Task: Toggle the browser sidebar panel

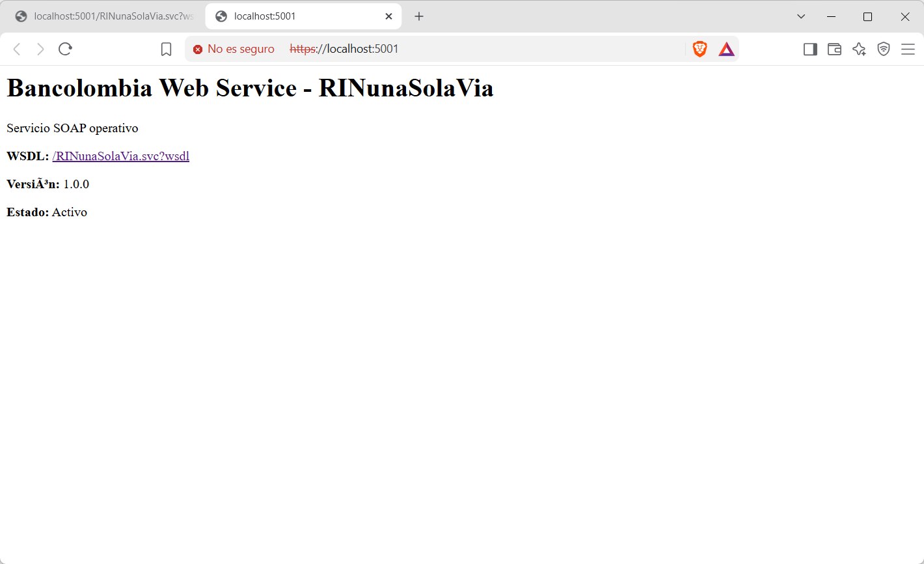Action: coord(810,49)
